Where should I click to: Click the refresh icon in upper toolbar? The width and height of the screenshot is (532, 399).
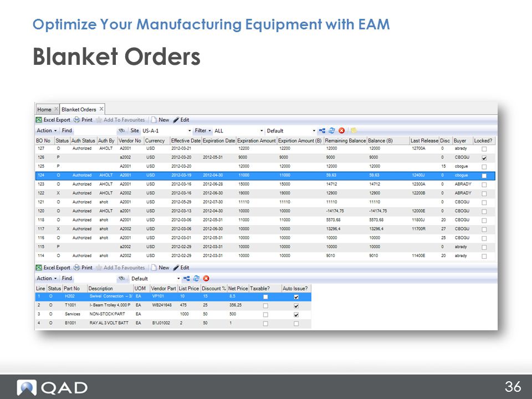[332, 131]
